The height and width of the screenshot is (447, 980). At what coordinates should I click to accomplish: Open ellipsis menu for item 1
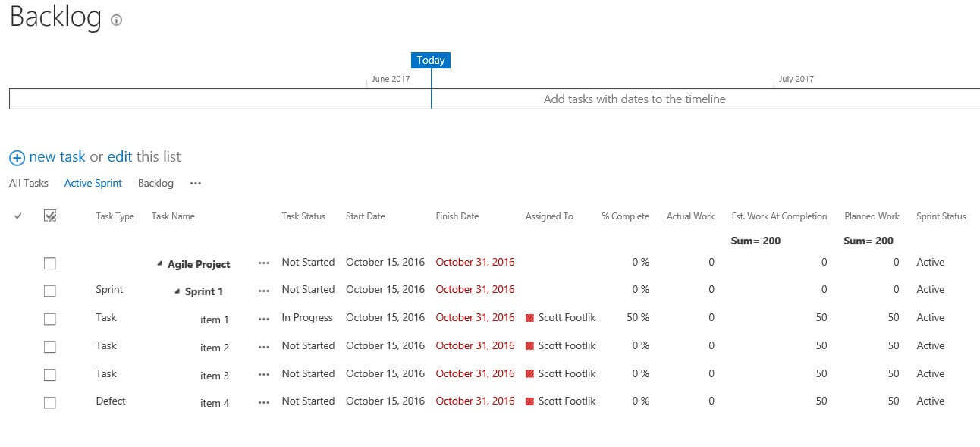[264, 319]
